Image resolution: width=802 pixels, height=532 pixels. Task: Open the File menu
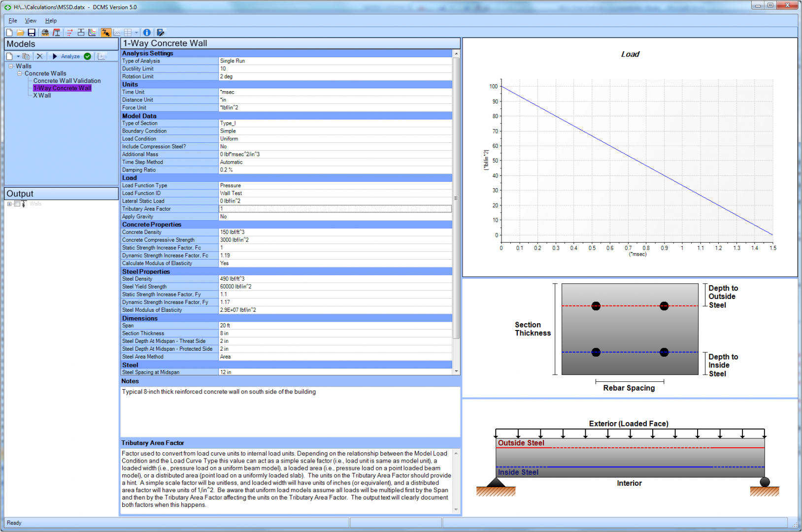pyautogui.click(x=12, y=21)
